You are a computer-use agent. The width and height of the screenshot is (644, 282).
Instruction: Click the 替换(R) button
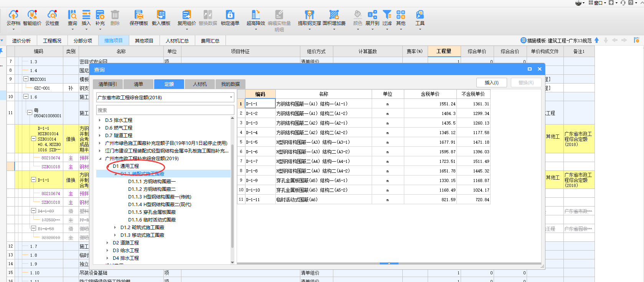pyautogui.click(x=526, y=82)
